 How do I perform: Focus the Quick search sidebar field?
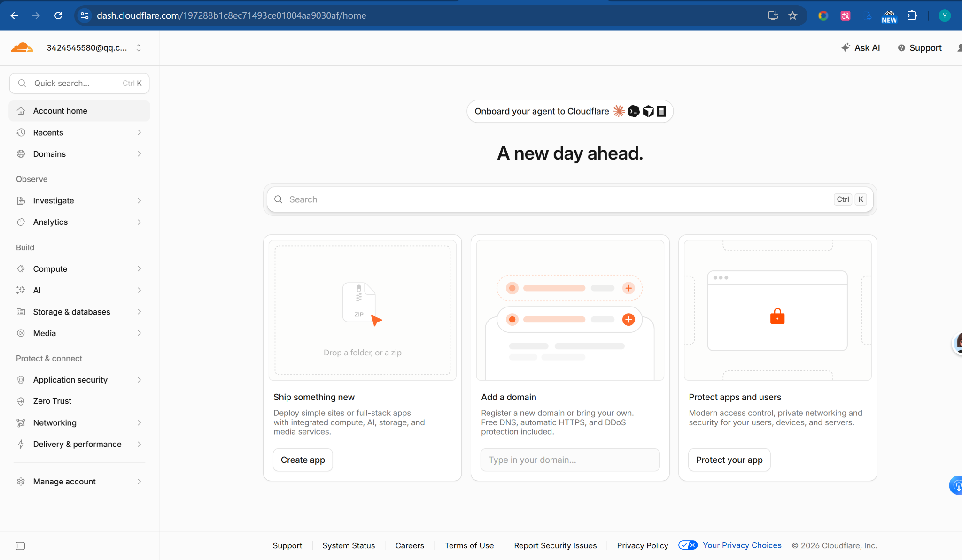point(79,83)
